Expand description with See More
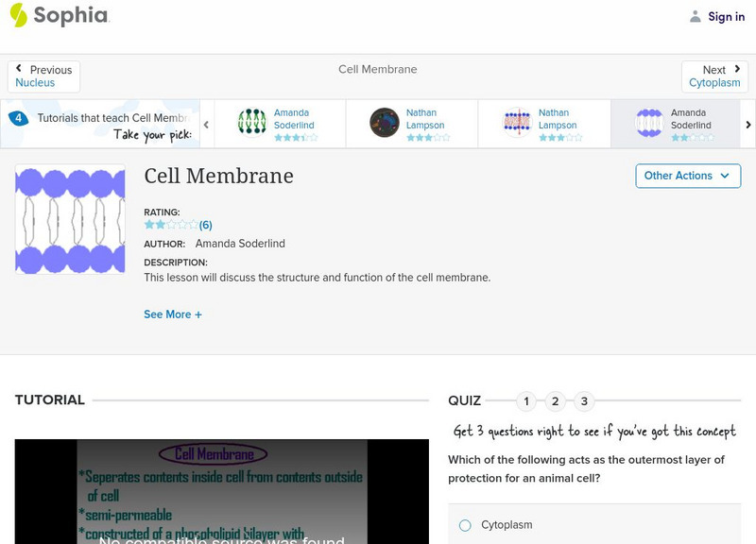Screen dimensions: 756x544 (173, 314)
